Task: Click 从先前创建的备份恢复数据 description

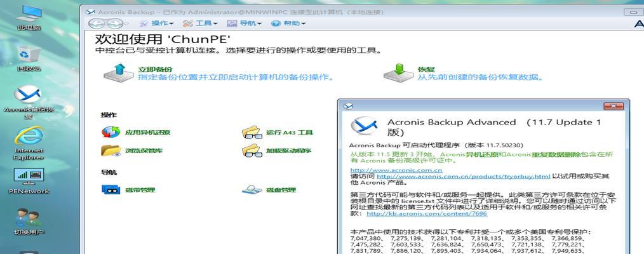Action: point(480,77)
